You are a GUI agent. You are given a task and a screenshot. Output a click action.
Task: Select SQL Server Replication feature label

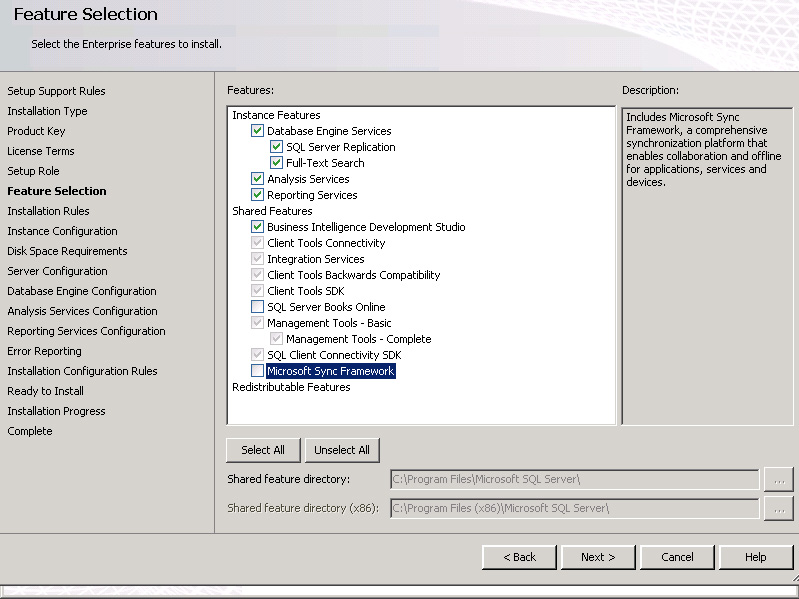click(x=340, y=147)
